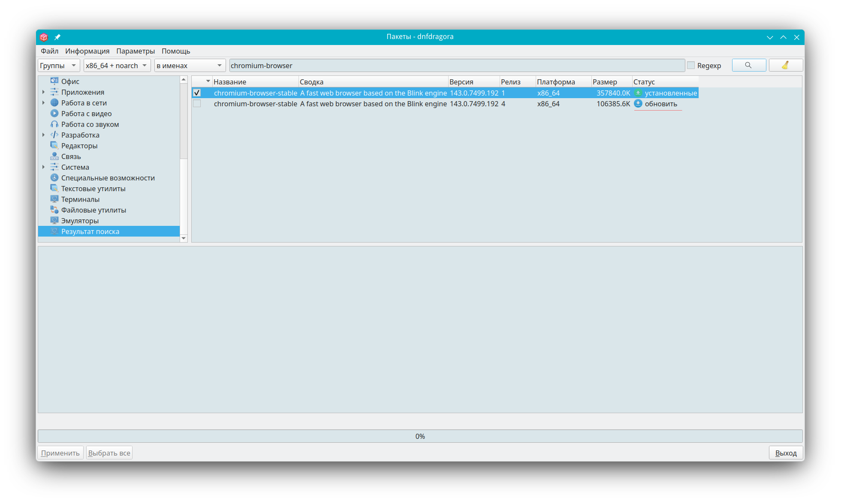Click the 0% progress bar
This screenshot has height=504, width=841.
coord(420,436)
